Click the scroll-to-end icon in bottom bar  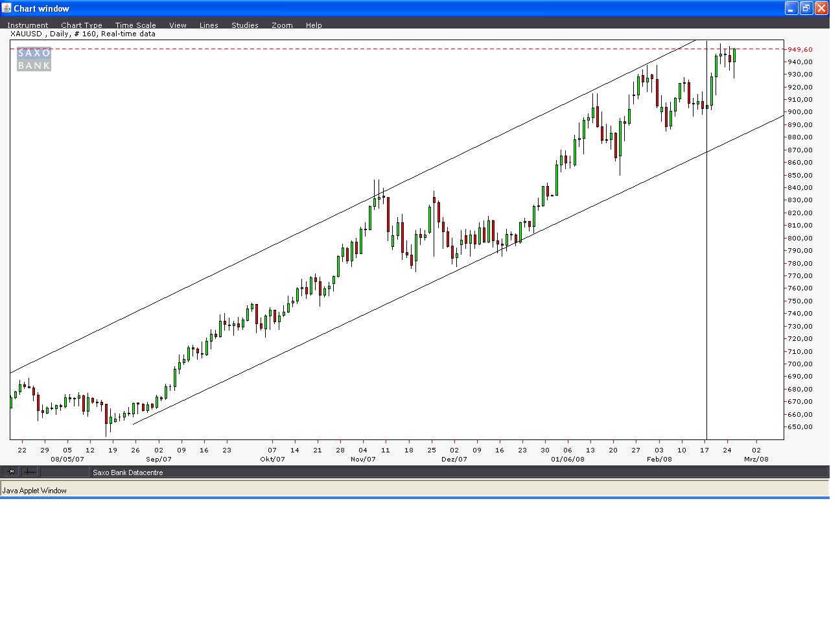(x=10, y=472)
